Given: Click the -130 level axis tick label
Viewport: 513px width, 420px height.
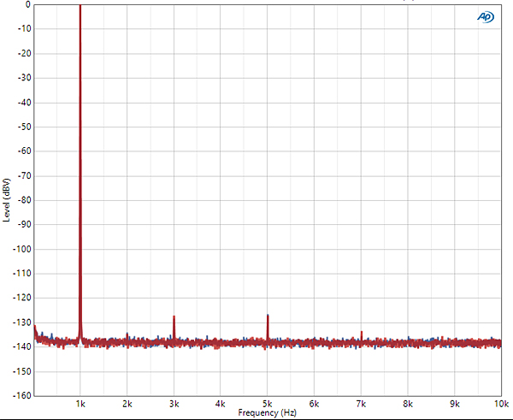Looking at the screenshot, I should tap(21, 322).
